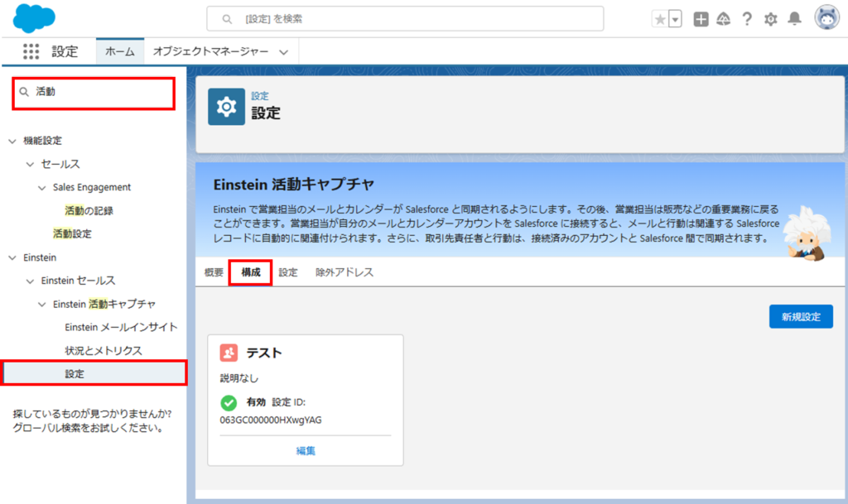The width and height of the screenshot is (848, 504).
Task: Click the favorites star icon
Action: pos(660,19)
